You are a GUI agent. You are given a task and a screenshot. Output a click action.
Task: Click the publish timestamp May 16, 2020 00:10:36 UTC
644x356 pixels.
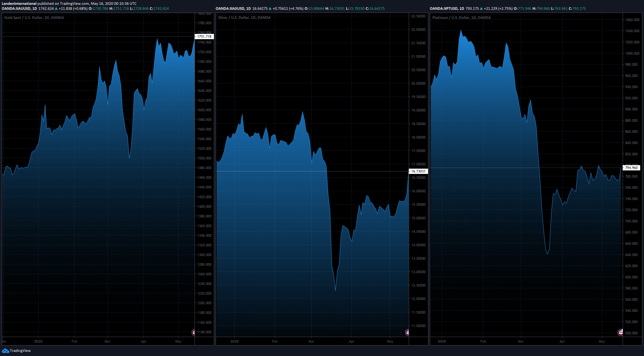(114, 4)
